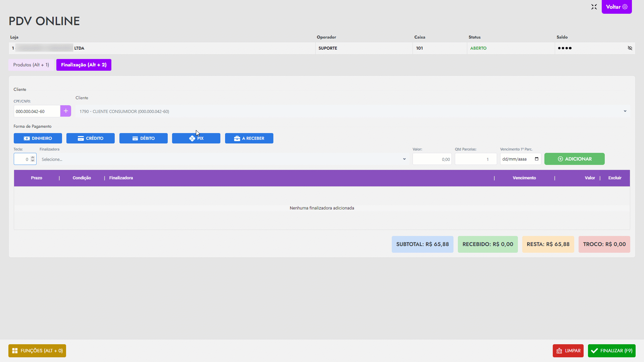Click the red LIMPAR button
Image resolution: width=644 pixels, height=362 pixels.
click(568, 351)
